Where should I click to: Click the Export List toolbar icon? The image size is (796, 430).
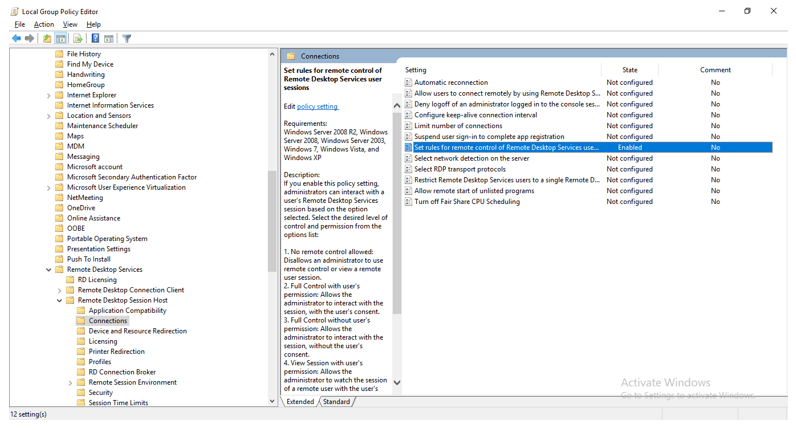[78, 38]
